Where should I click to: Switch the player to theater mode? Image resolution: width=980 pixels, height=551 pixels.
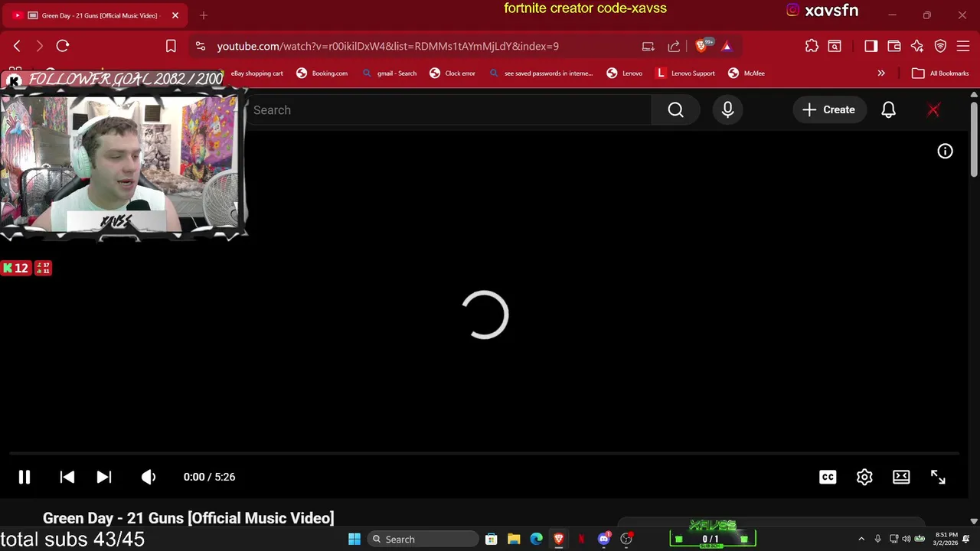(x=901, y=477)
